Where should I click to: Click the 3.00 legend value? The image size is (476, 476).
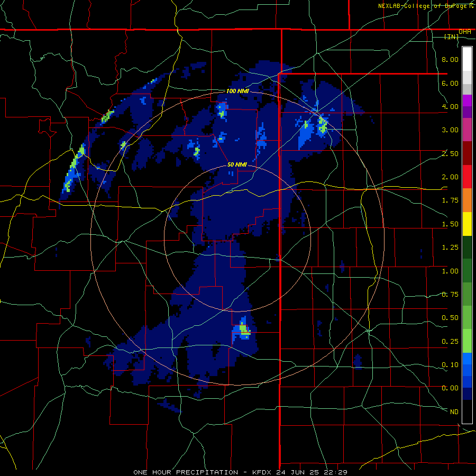(x=450, y=130)
